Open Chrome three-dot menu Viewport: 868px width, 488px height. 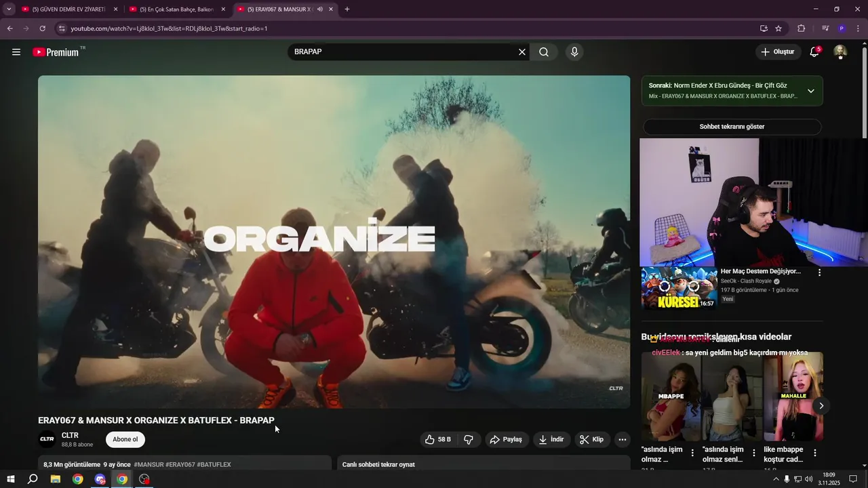pyautogui.click(x=858, y=28)
